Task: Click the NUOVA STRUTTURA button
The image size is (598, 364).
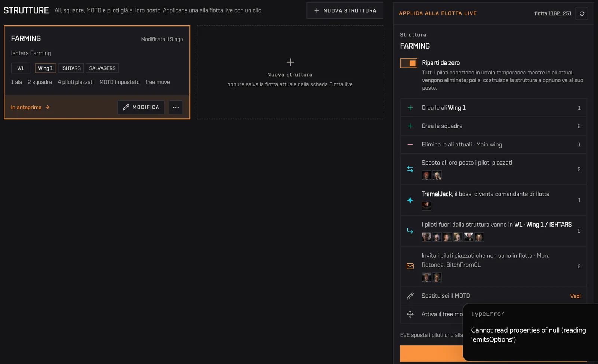Action: pyautogui.click(x=345, y=10)
